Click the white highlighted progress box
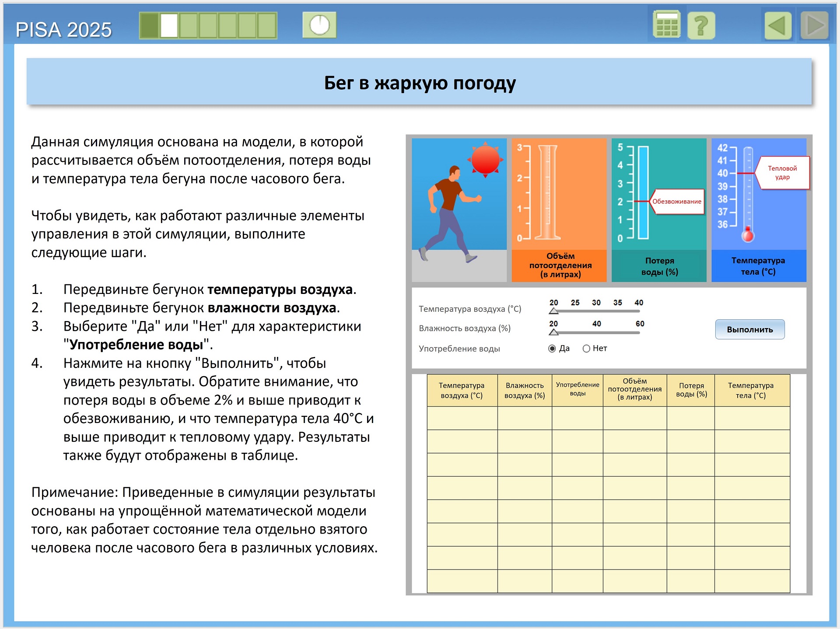840x629 pixels. pos(169,25)
